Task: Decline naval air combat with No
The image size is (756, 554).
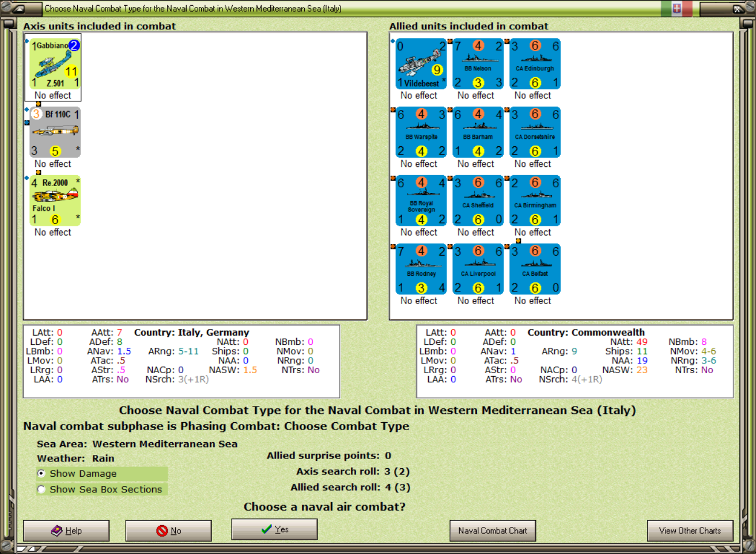Action: pyautogui.click(x=168, y=530)
